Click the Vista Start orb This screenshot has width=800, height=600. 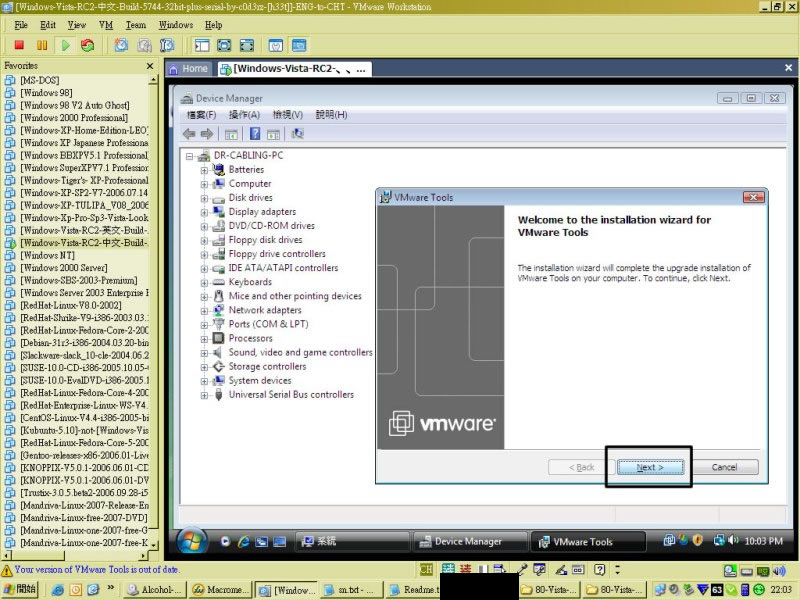coord(192,541)
